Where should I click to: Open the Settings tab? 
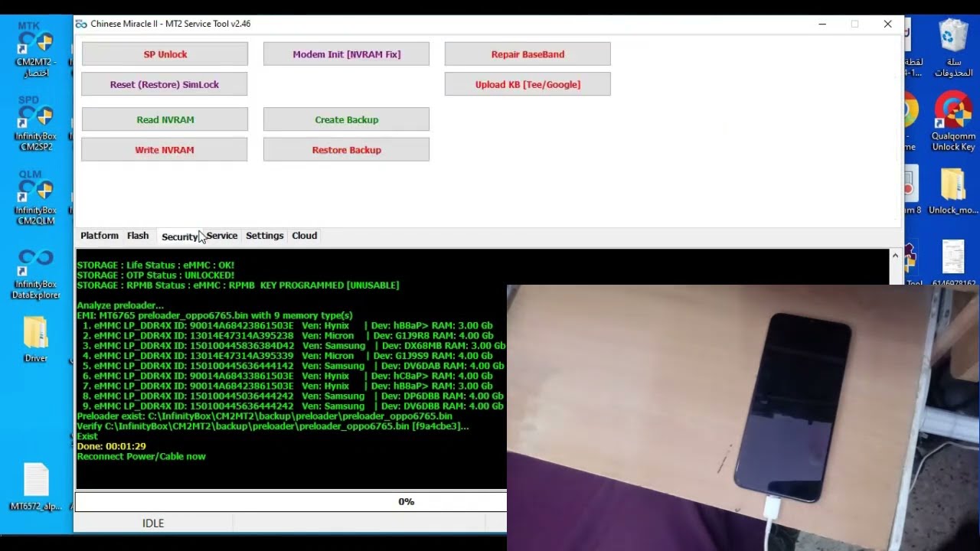[265, 236]
